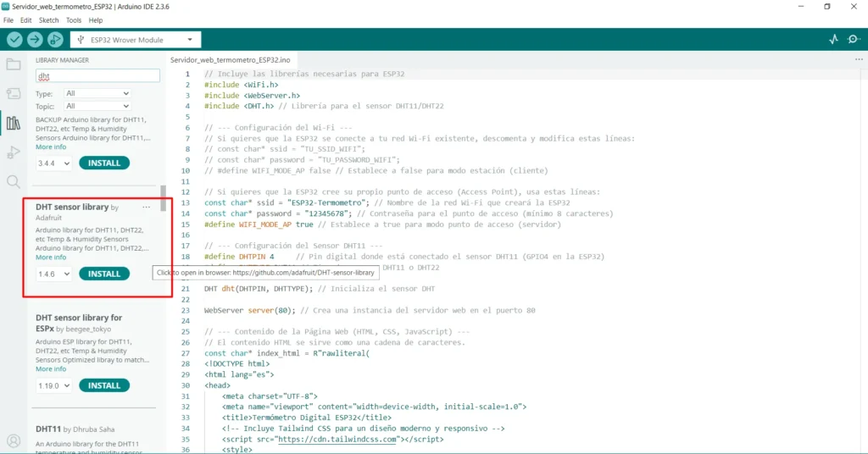This screenshot has width=868, height=454.
Task: Select the Servidor_web_termometro_ESP32.ino tab
Action: click(231, 60)
